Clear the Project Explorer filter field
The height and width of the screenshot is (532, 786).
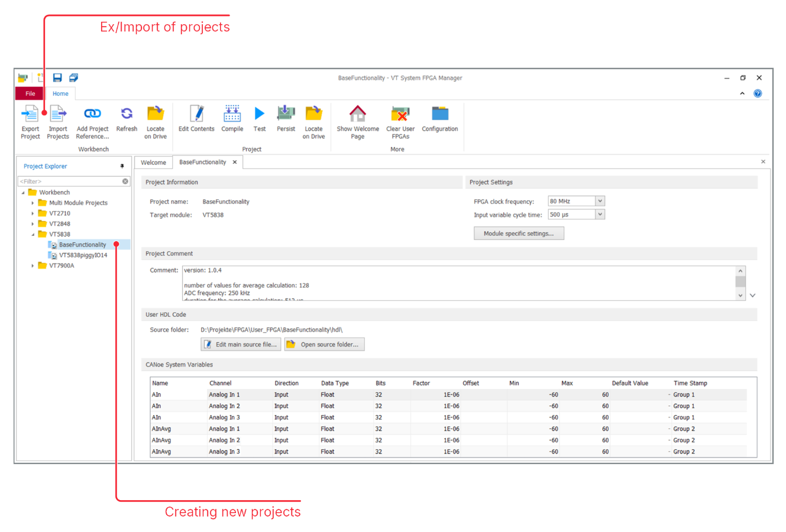pyautogui.click(x=125, y=181)
